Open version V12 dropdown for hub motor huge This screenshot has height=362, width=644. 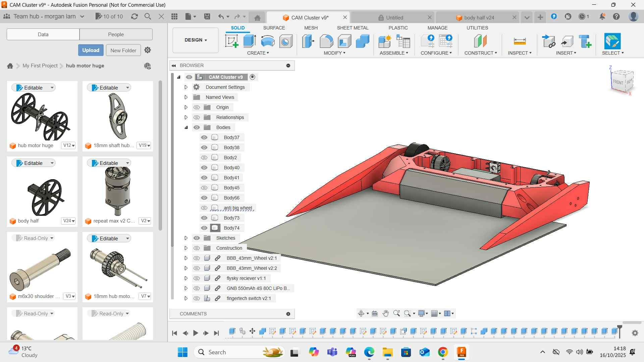pos(69,145)
